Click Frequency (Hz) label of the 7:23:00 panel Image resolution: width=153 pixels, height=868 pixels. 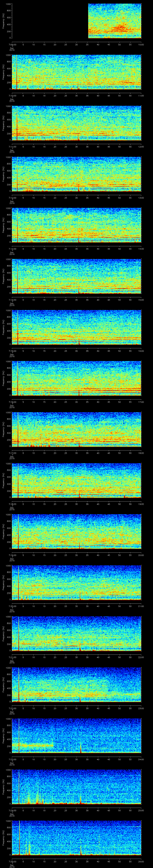coord(3,736)
